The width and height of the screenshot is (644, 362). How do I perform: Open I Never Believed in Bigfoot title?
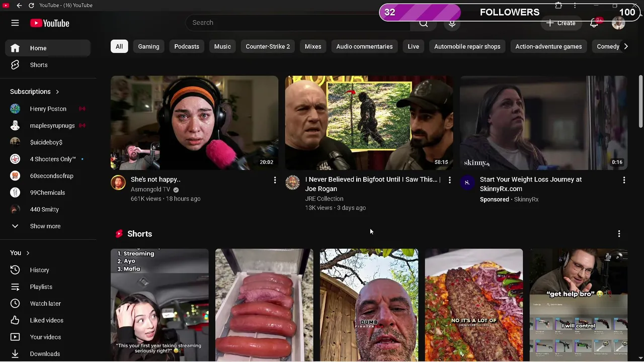pos(373,184)
